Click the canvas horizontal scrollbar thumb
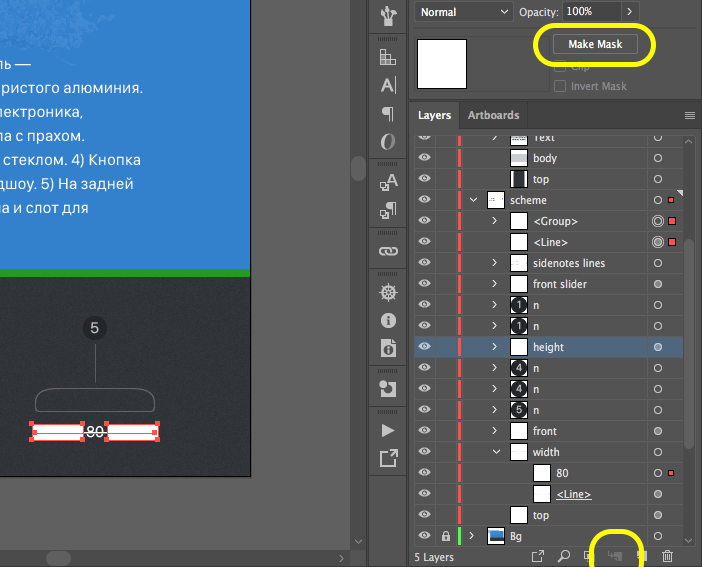 pyautogui.click(x=58, y=558)
